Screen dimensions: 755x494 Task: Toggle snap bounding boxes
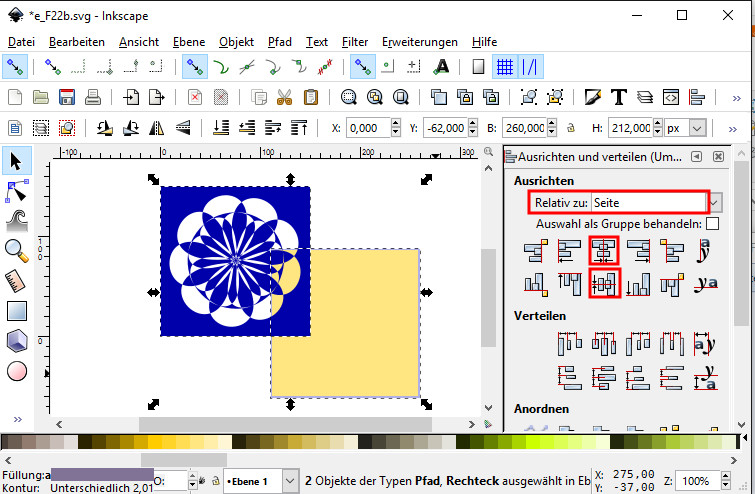(52, 66)
